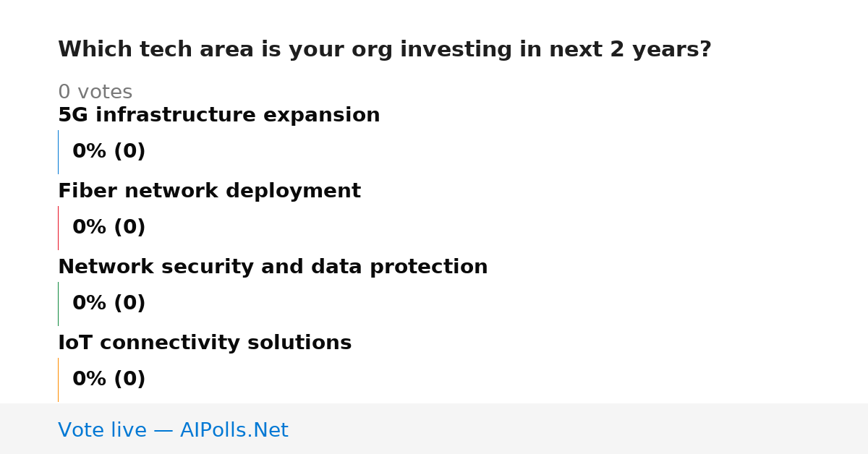
Task: Click the poll question title text
Action: coord(384,50)
